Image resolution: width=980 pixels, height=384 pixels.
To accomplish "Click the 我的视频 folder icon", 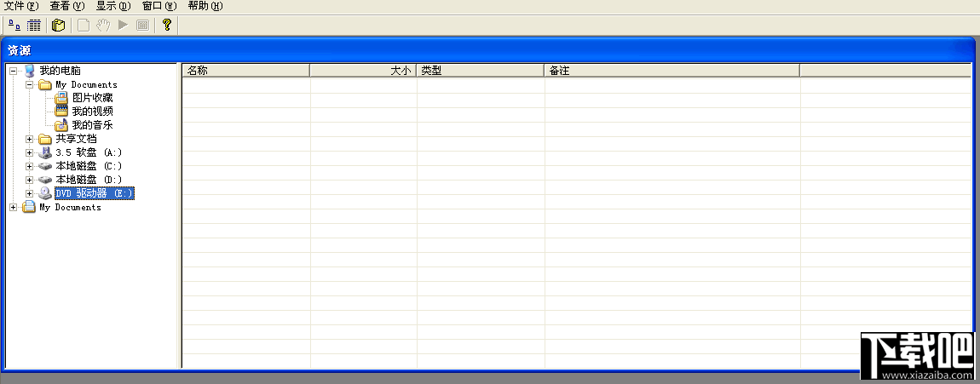I will click(x=61, y=112).
